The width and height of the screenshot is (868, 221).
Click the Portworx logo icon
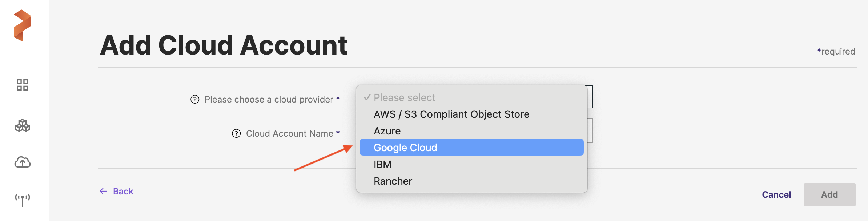23,25
